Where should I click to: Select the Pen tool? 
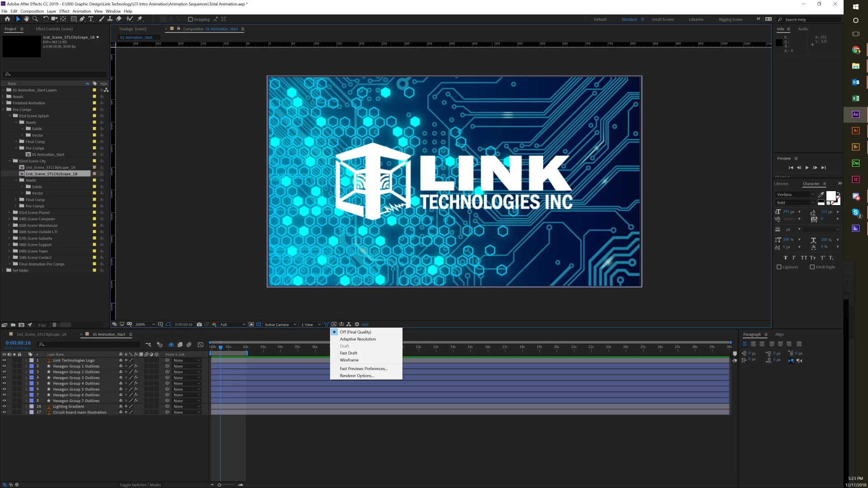coord(82,19)
